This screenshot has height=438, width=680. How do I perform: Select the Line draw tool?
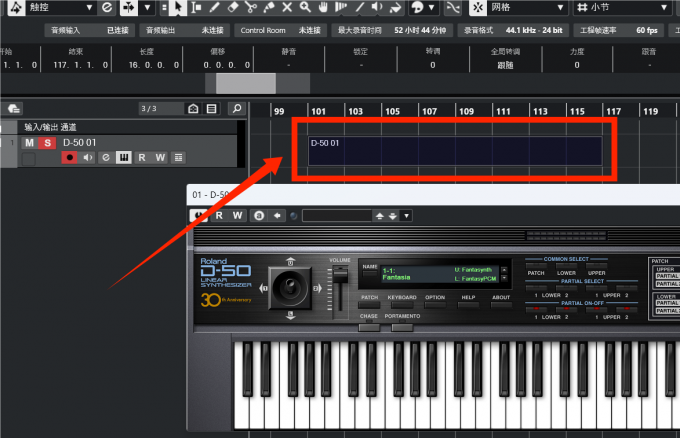pos(360,7)
